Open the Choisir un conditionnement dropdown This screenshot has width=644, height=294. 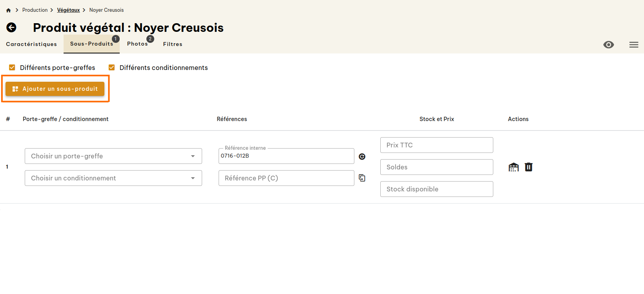[113, 178]
